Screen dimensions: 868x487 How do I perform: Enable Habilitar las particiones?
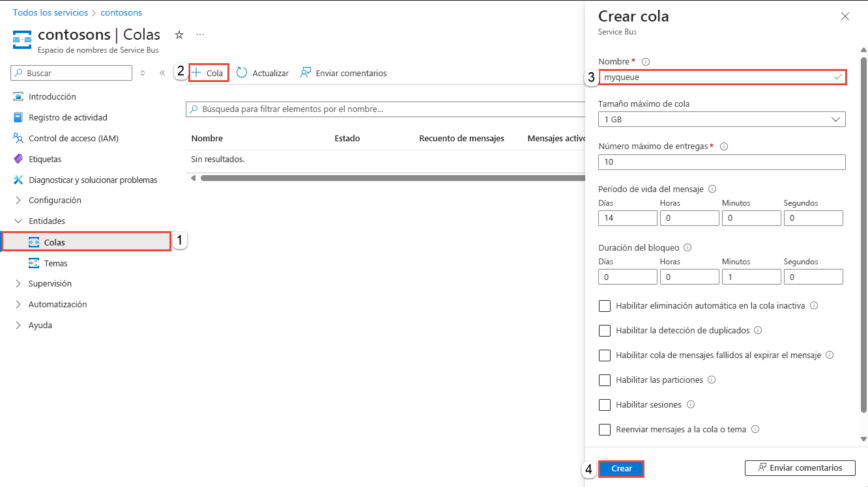pyautogui.click(x=605, y=380)
